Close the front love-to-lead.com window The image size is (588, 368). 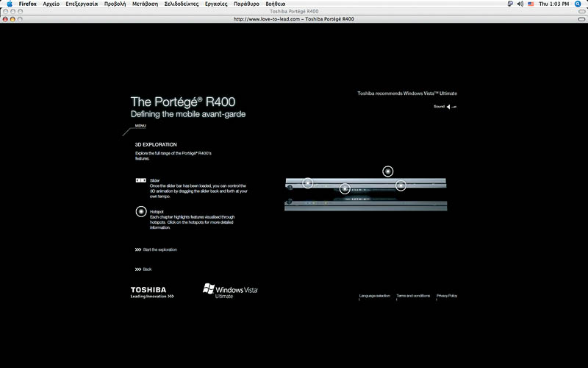coord(5,19)
